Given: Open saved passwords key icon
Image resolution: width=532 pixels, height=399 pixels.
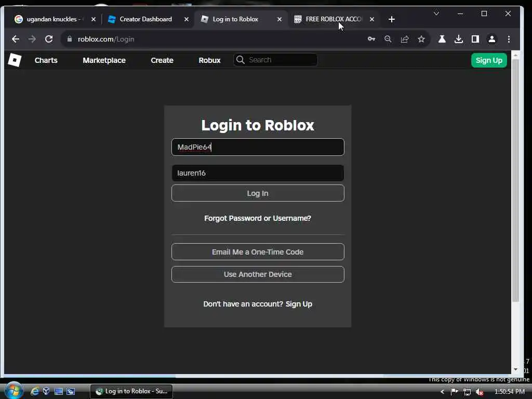Looking at the screenshot, I should [x=371, y=39].
